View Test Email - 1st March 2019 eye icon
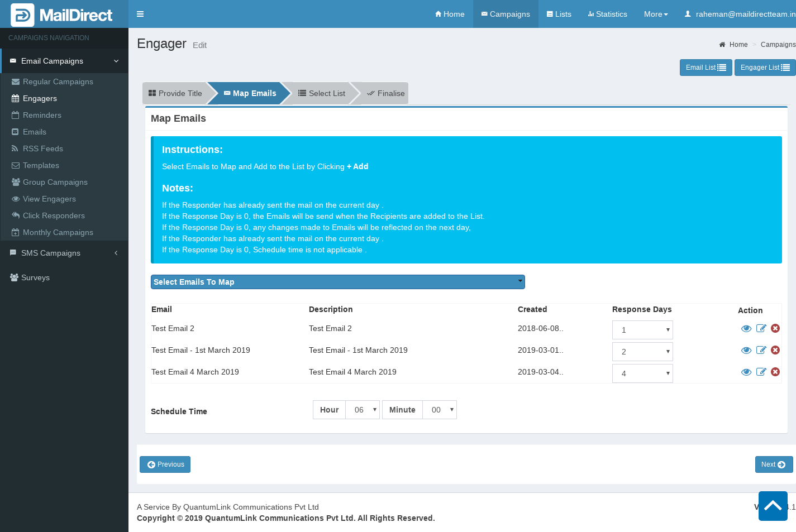Screen dimensions: 796x532 point(746,350)
